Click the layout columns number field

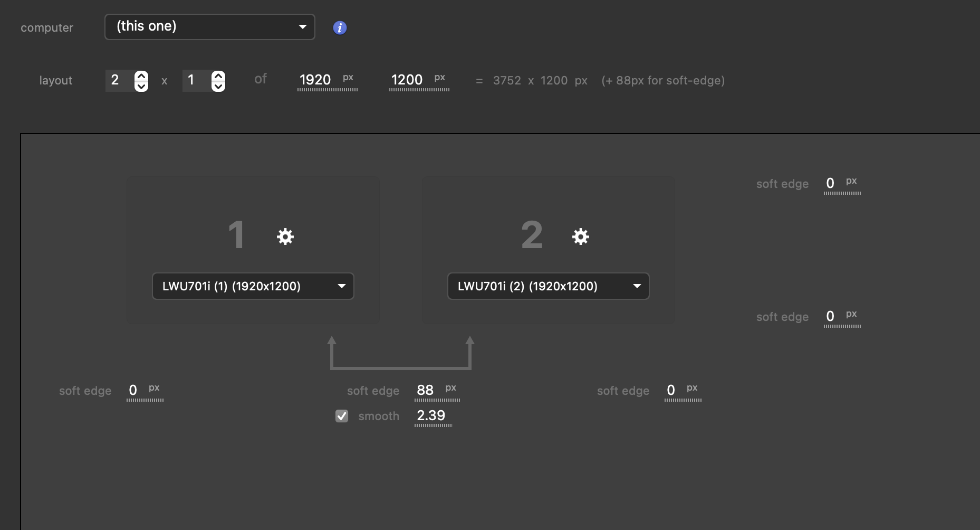118,81
